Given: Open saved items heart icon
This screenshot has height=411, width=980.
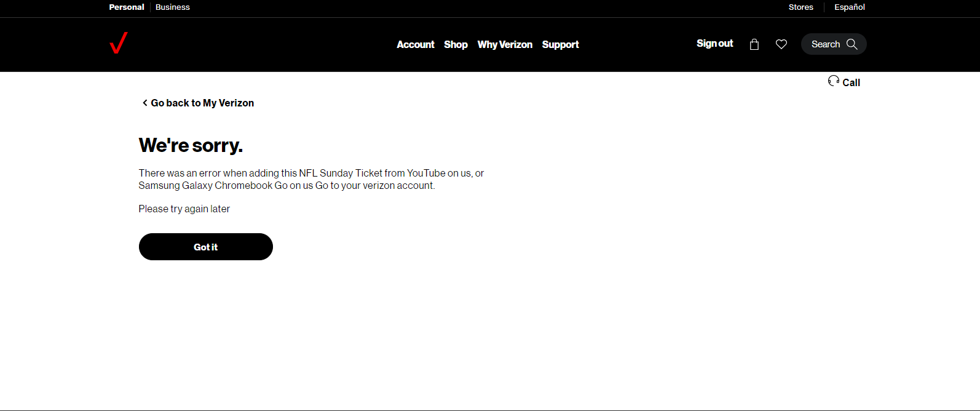Looking at the screenshot, I should pos(781,44).
